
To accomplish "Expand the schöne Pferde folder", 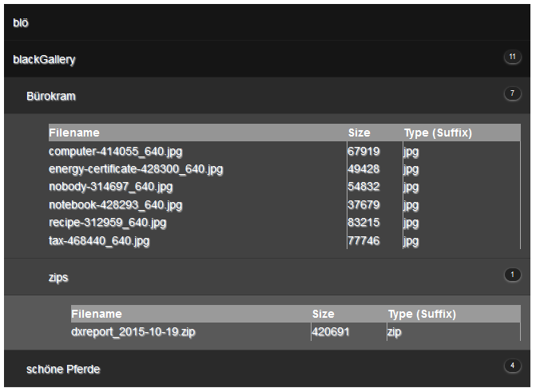I will [x=63, y=370].
